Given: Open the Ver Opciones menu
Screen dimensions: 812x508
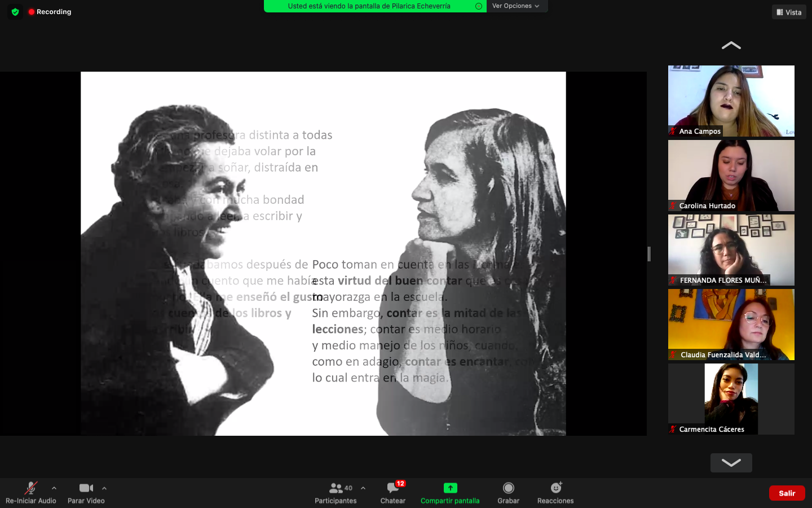Looking at the screenshot, I should (x=515, y=6).
